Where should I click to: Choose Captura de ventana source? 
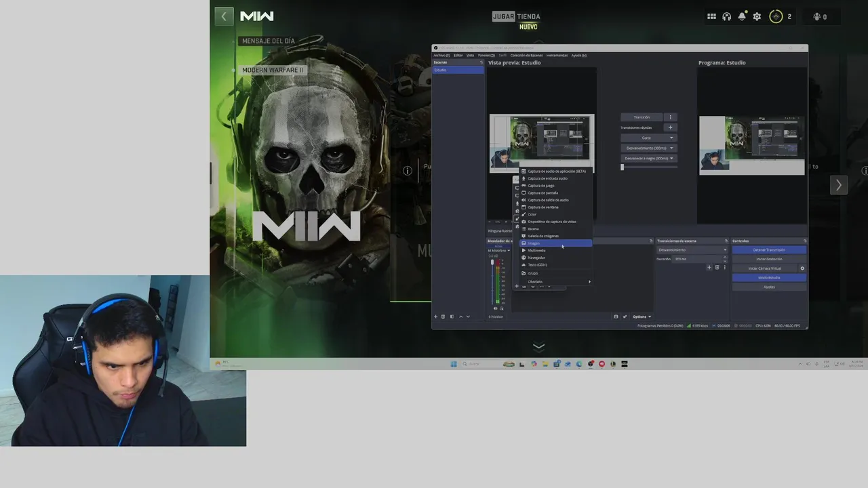tap(556, 207)
